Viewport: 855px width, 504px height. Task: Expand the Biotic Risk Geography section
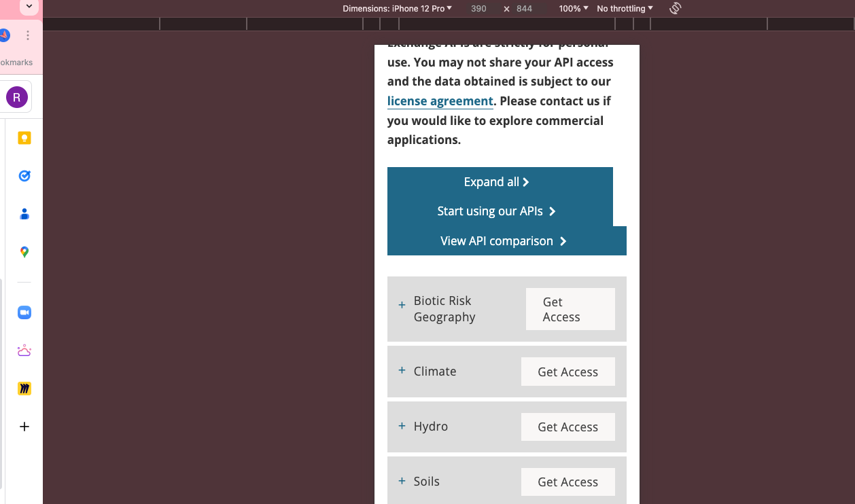pyautogui.click(x=402, y=305)
